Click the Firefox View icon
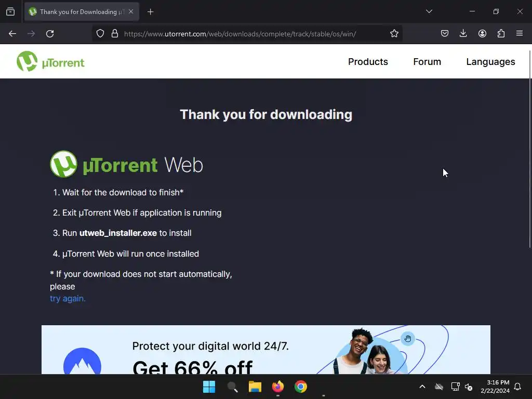 [x=10, y=12]
